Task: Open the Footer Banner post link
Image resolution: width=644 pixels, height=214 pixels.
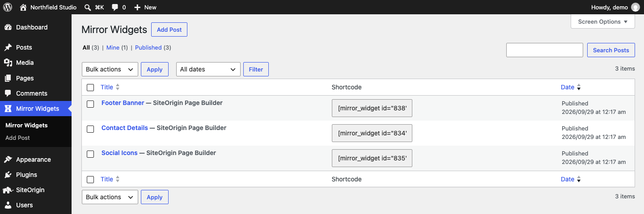Action: click(x=123, y=103)
